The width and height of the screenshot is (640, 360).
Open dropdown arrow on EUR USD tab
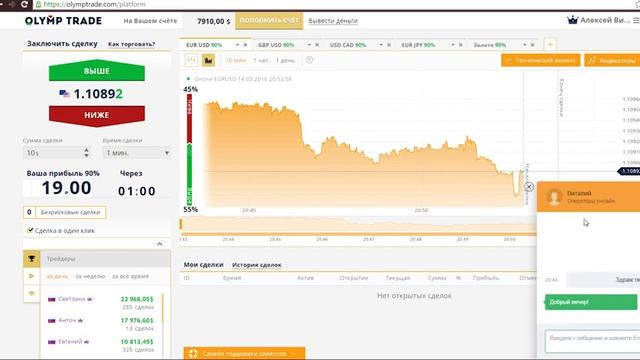[x=237, y=45]
